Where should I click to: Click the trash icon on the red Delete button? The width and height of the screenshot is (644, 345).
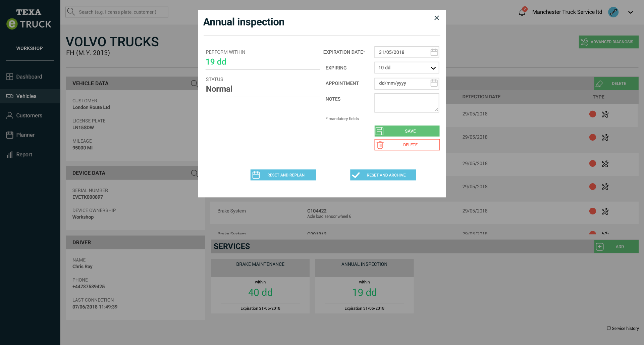coord(380,145)
